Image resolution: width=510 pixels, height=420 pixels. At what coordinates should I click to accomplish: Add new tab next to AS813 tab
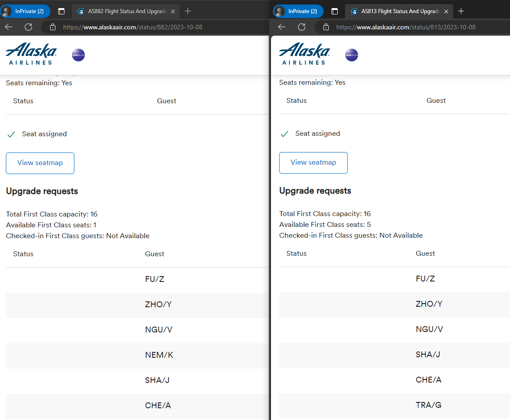coord(461,11)
